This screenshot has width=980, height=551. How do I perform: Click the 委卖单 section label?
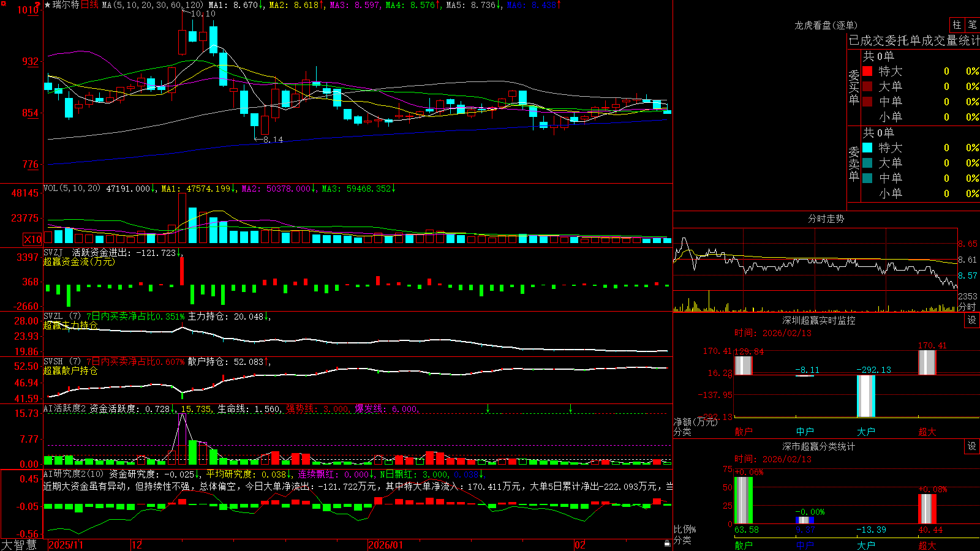pyautogui.click(x=854, y=164)
